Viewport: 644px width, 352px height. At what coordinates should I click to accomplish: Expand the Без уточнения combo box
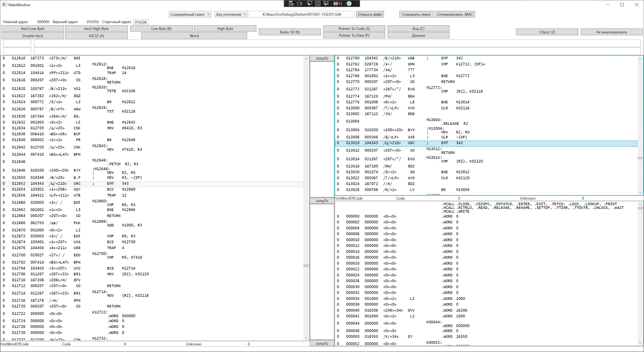(231, 14)
